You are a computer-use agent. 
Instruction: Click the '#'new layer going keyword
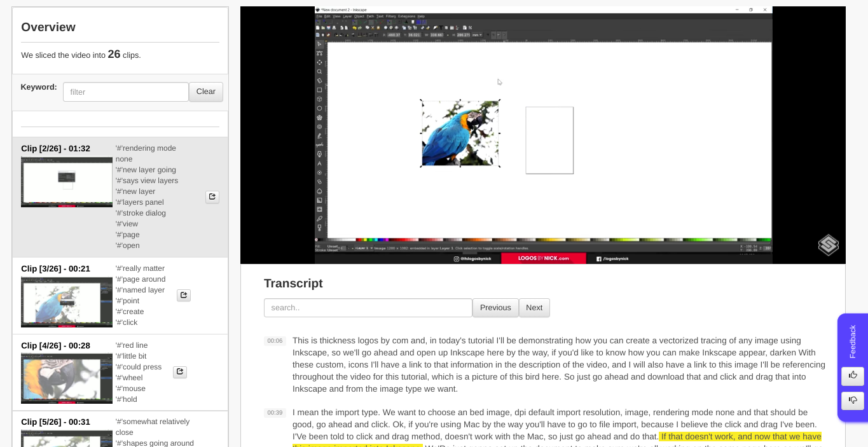[146, 170]
